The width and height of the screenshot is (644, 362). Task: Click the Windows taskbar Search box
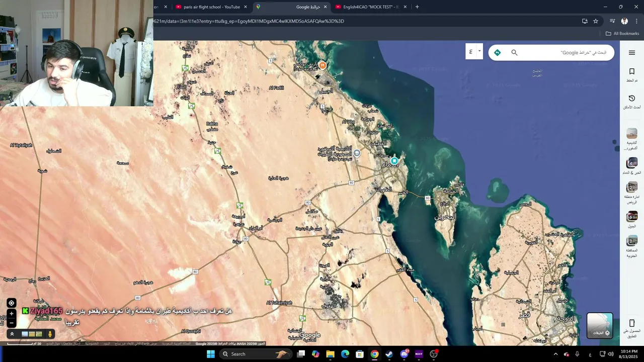click(257, 354)
